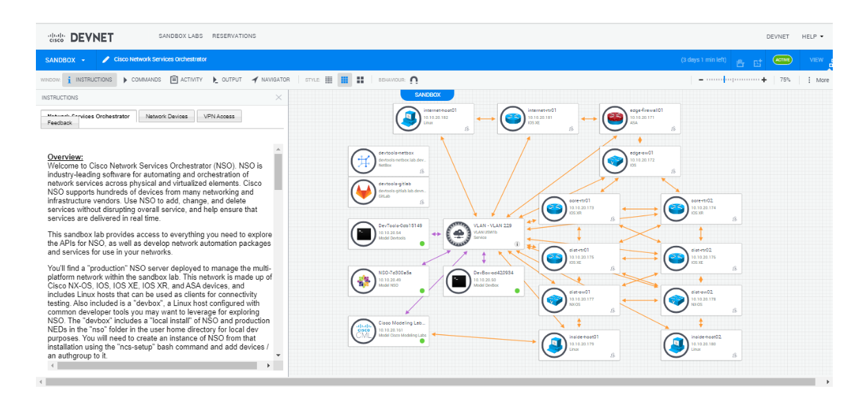
Task: Click the pan hand icon in the blue bar
Action: pos(740,61)
